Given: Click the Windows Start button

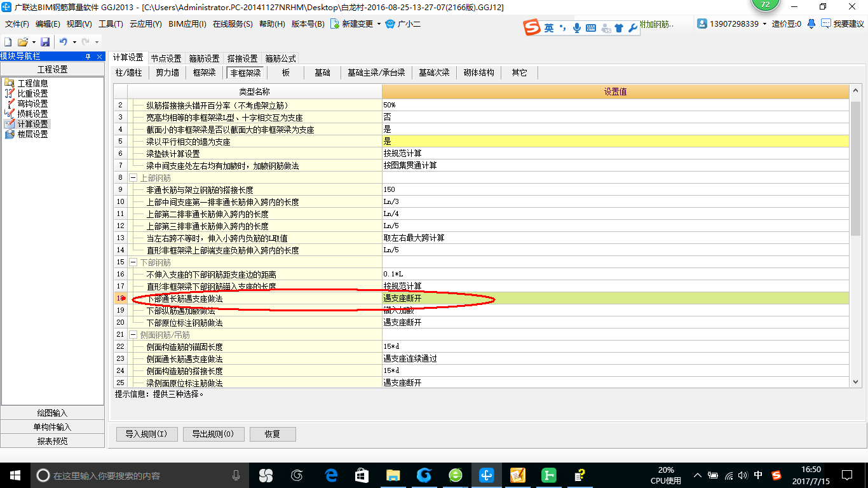Looking at the screenshot, I should (x=15, y=475).
